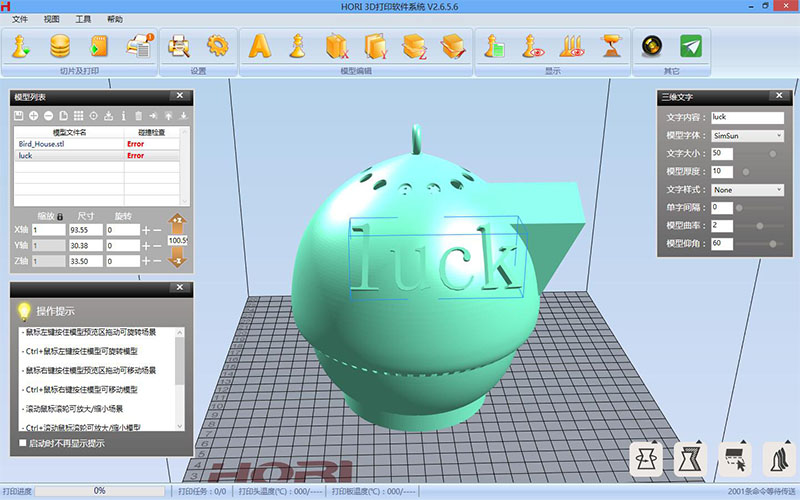Image resolution: width=800 pixels, height=500 pixels.
Task: Click the Y-axis mirror box icon
Action: (376, 46)
